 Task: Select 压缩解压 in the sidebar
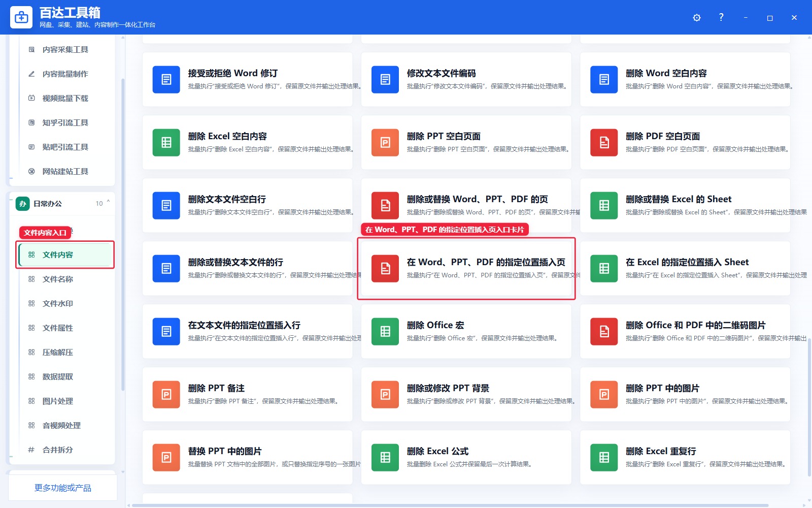(65, 352)
